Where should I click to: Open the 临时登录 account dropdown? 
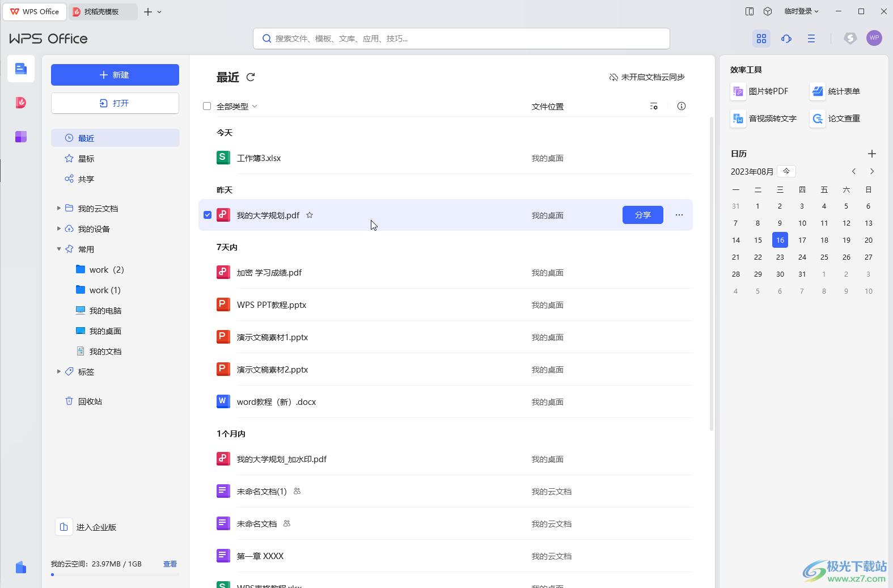click(801, 11)
